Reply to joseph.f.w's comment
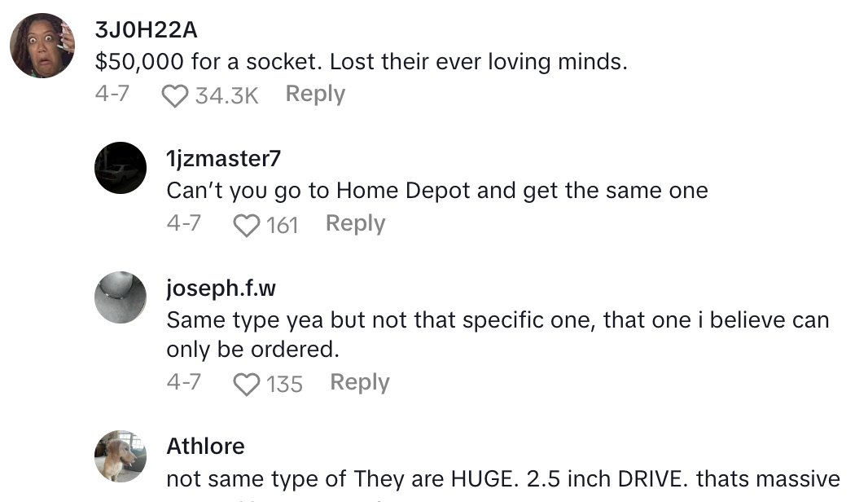Image resolution: width=868 pixels, height=502 pixels. [359, 382]
